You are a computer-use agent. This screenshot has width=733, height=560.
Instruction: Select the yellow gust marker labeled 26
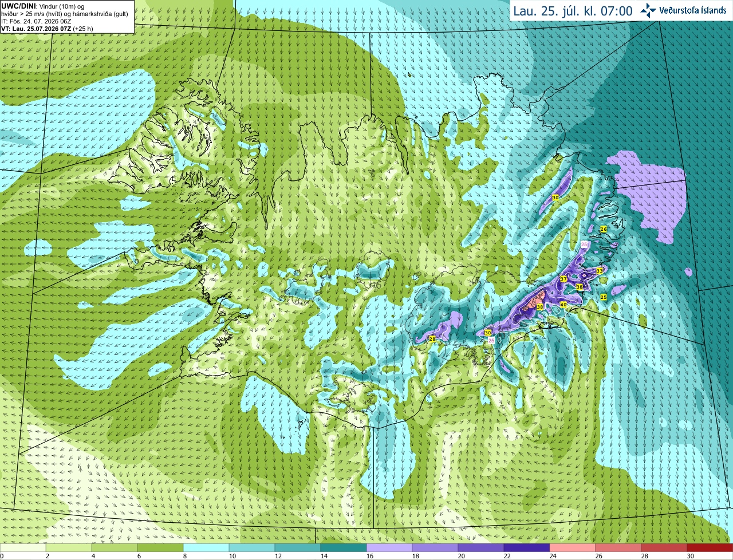point(603,228)
